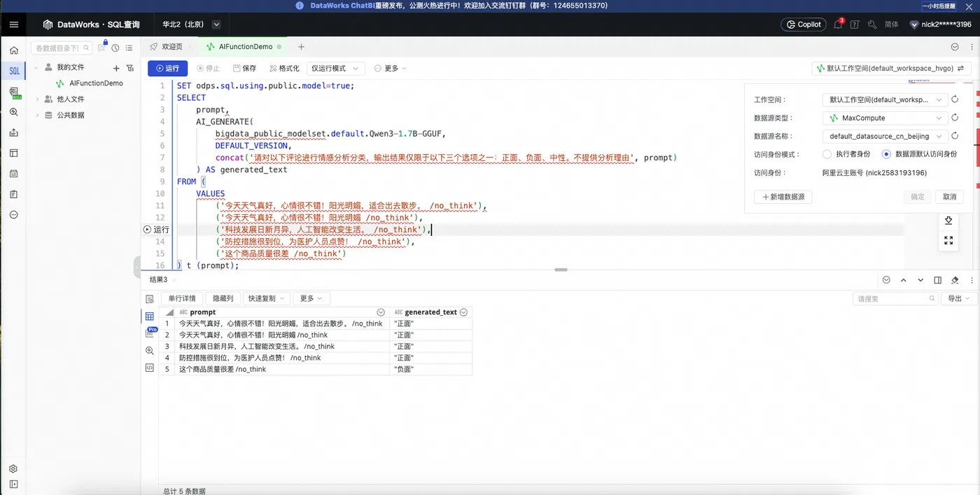Open the history clock icon in file panel
Image resolution: width=980 pixels, height=495 pixels.
pyautogui.click(x=115, y=48)
